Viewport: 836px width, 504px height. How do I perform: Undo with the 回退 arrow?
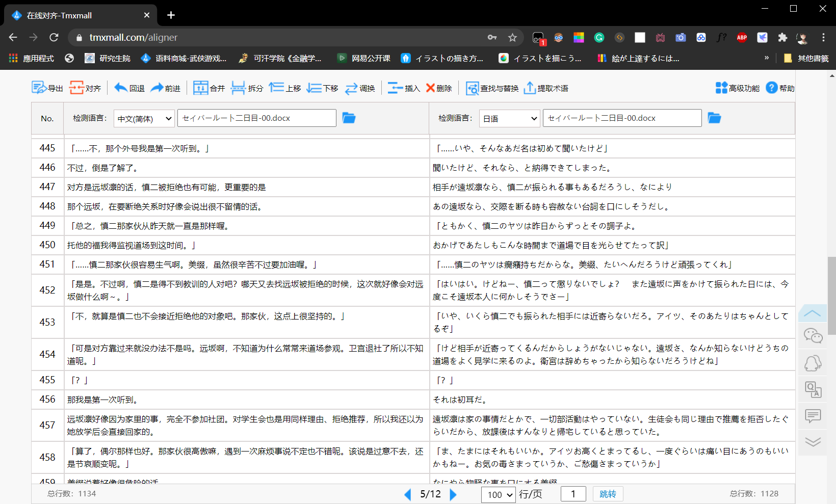(129, 88)
